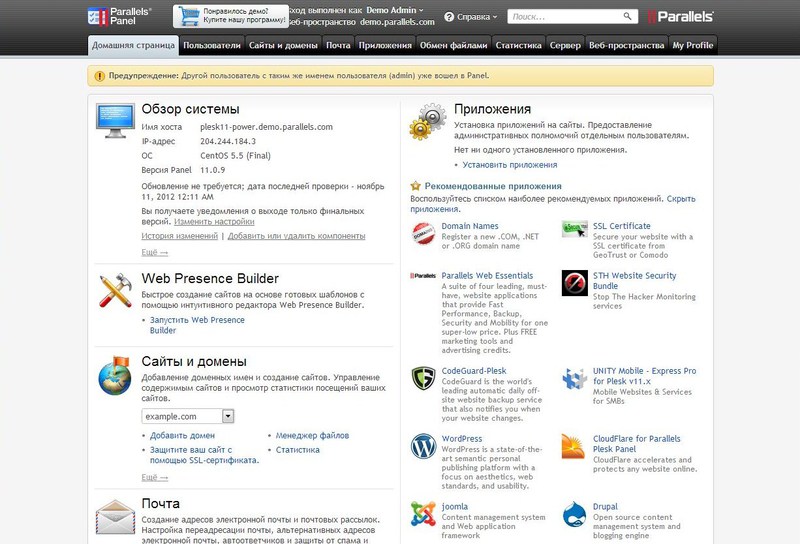Open the Demo Admin user dropdown

395,10
